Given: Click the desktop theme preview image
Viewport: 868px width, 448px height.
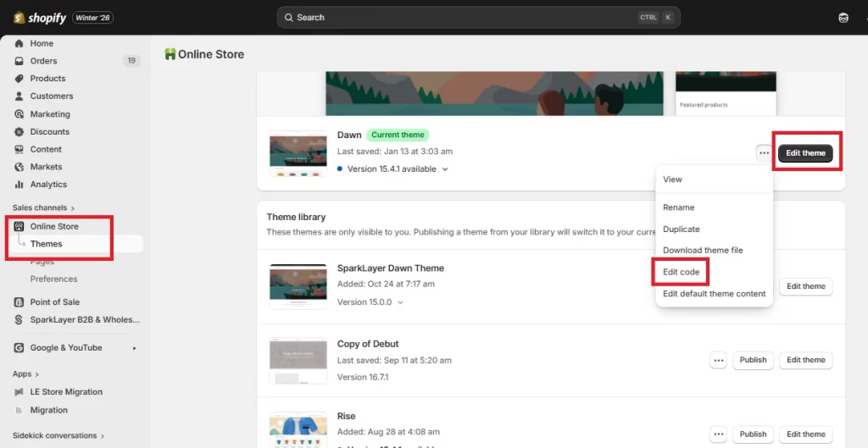Looking at the screenshot, I should click(x=494, y=93).
